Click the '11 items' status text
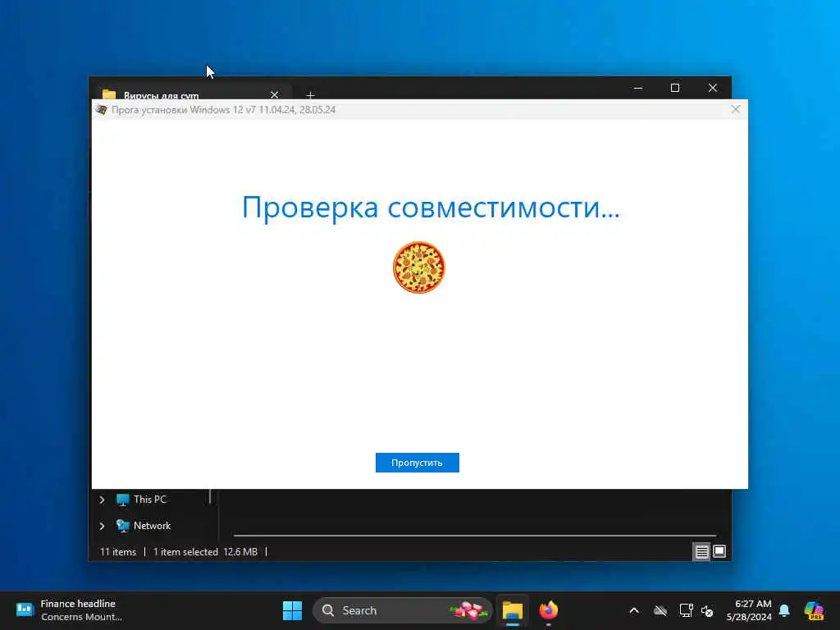Image resolution: width=840 pixels, height=630 pixels. pyautogui.click(x=118, y=552)
